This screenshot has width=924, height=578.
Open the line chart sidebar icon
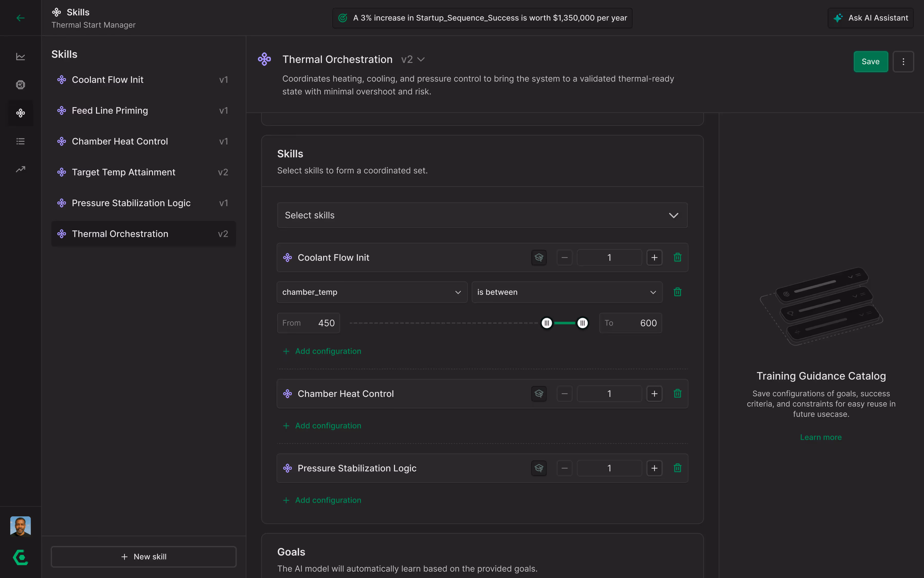[x=21, y=57]
